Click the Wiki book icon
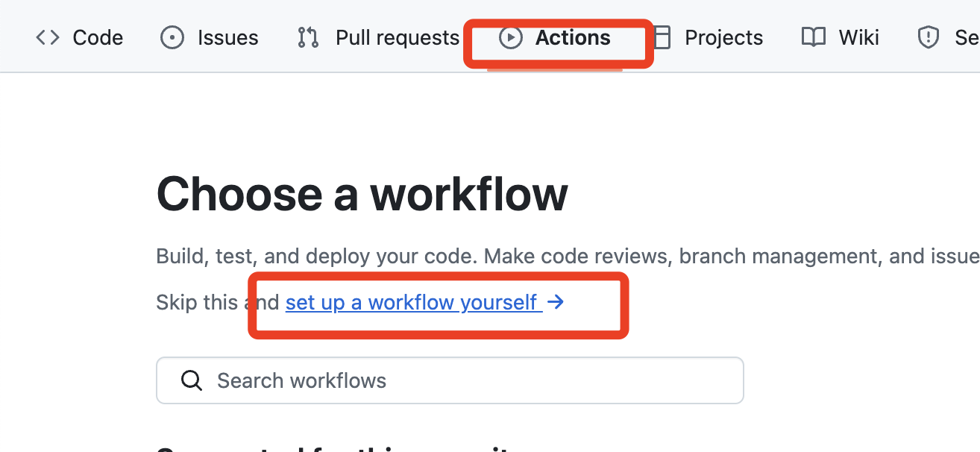This screenshot has height=452, width=980. pos(813,37)
